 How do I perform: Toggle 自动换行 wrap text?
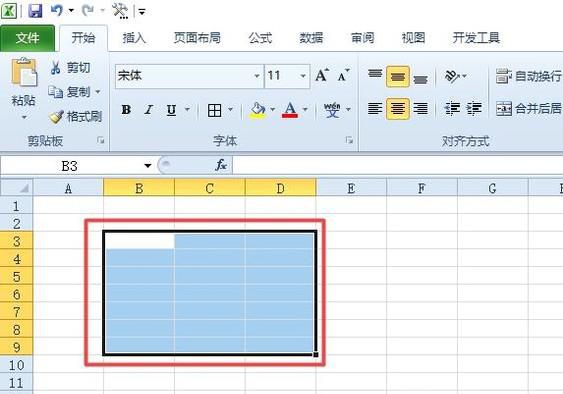[x=529, y=76]
